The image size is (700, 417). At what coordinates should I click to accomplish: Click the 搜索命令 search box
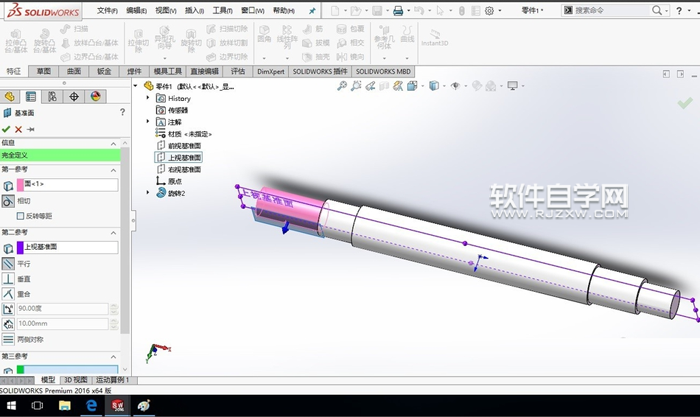pos(611,10)
